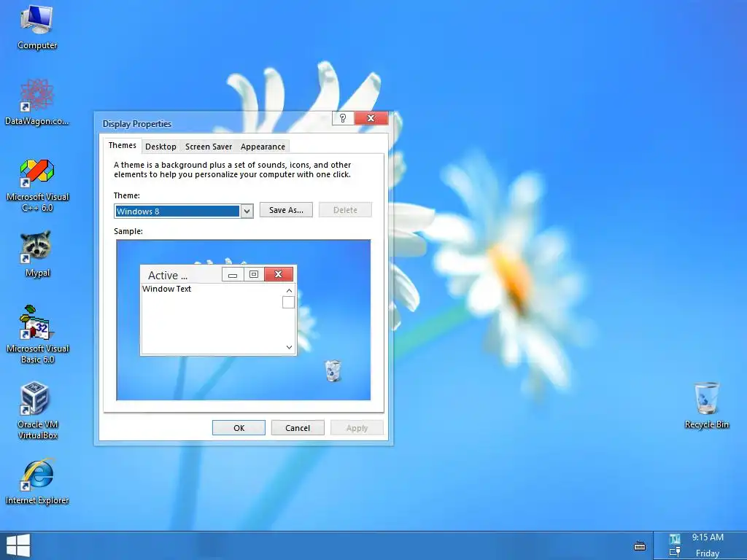Click the sample window maximize button
747x560 pixels.
point(254,275)
